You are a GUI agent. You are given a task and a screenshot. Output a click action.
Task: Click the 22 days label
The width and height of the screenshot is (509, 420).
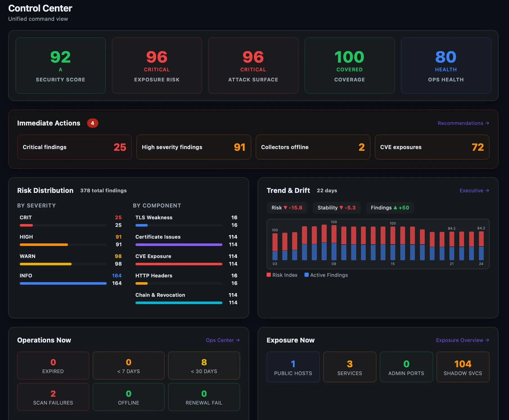pyautogui.click(x=327, y=191)
